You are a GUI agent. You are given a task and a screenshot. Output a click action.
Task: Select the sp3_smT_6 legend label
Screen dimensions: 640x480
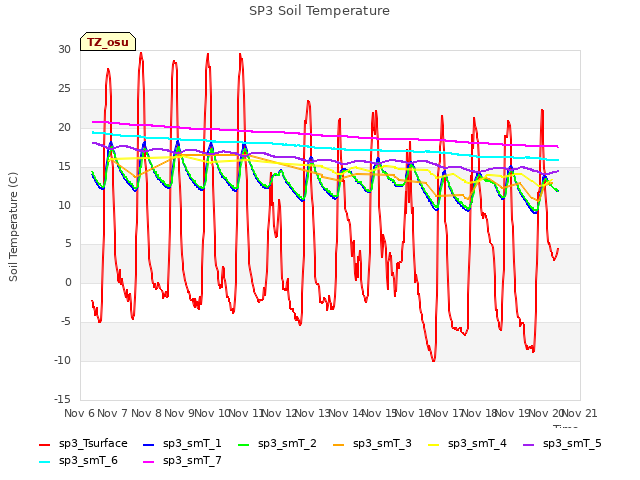[x=88, y=461]
